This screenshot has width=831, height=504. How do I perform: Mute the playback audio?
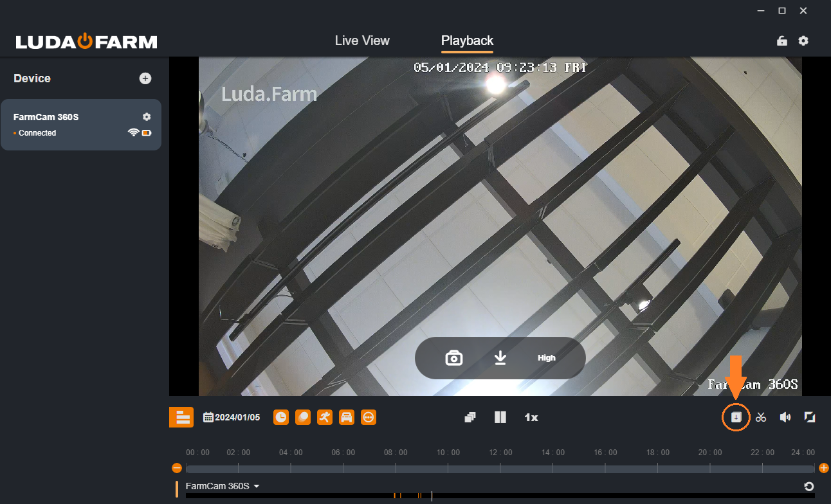click(x=785, y=417)
